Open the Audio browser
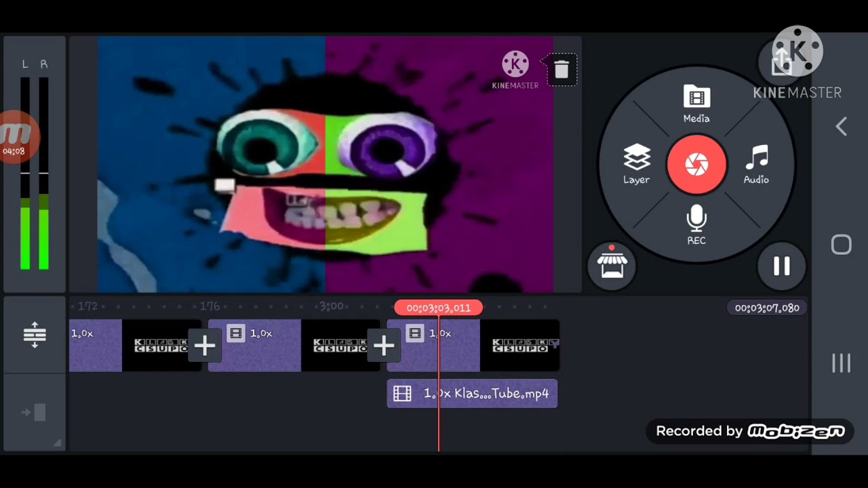Viewport: 868px width, 488px height. (x=756, y=165)
